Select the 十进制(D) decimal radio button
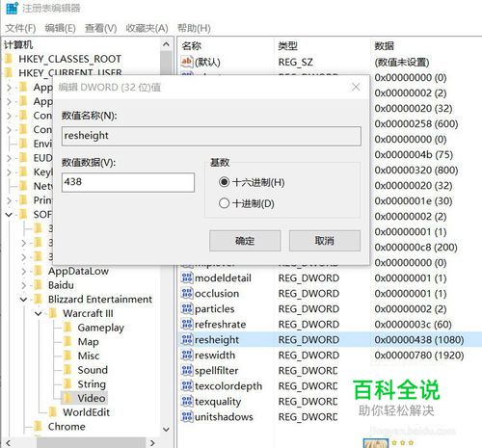482x448 pixels. tap(224, 203)
